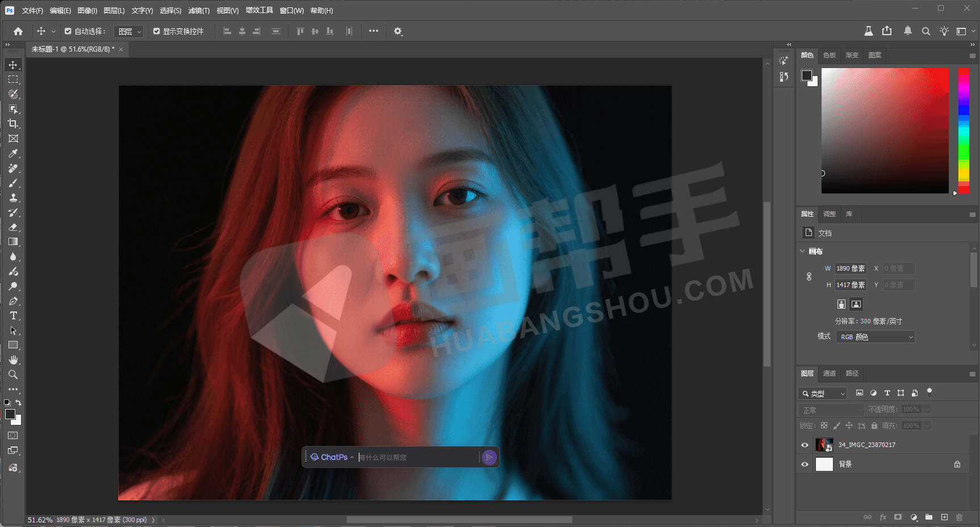Click the ChatPs send button
Viewport: 980px width, 527px height.
tap(489, 457)
